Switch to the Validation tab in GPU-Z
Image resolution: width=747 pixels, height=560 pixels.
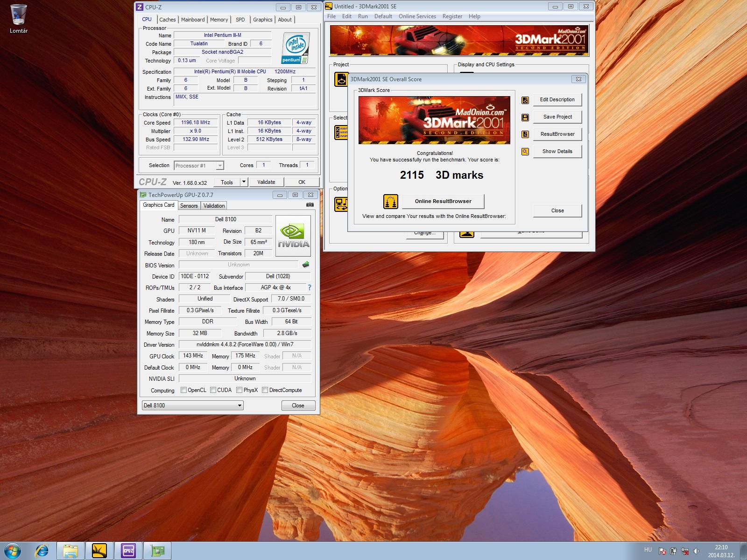tap(214, 206)
